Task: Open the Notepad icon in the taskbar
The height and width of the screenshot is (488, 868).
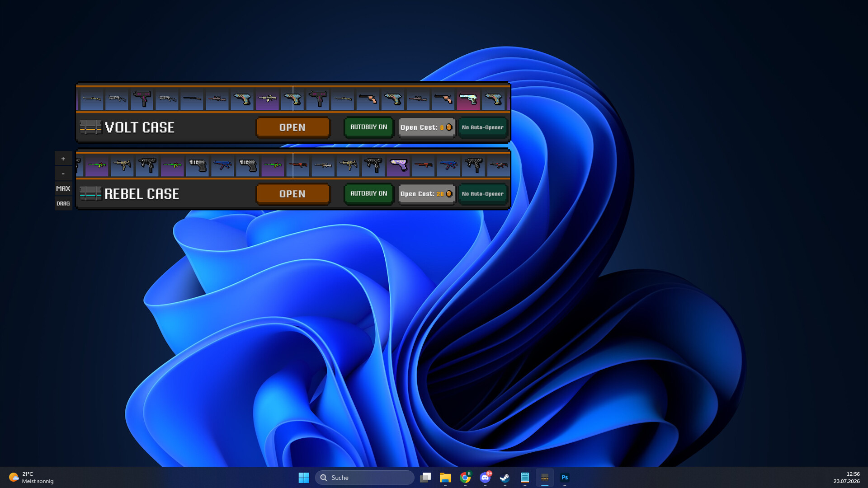Action: (x=525, y=478)
